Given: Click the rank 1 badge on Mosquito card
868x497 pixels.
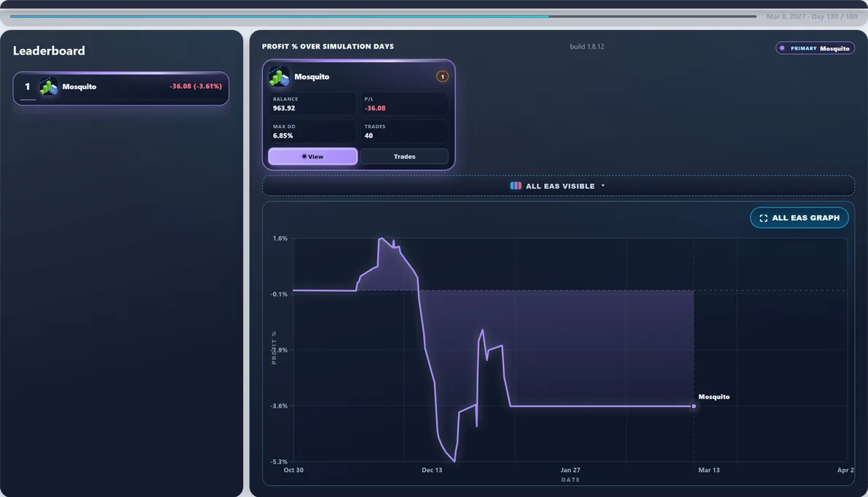Looking at the screenshot, I should tap(442, 76).
